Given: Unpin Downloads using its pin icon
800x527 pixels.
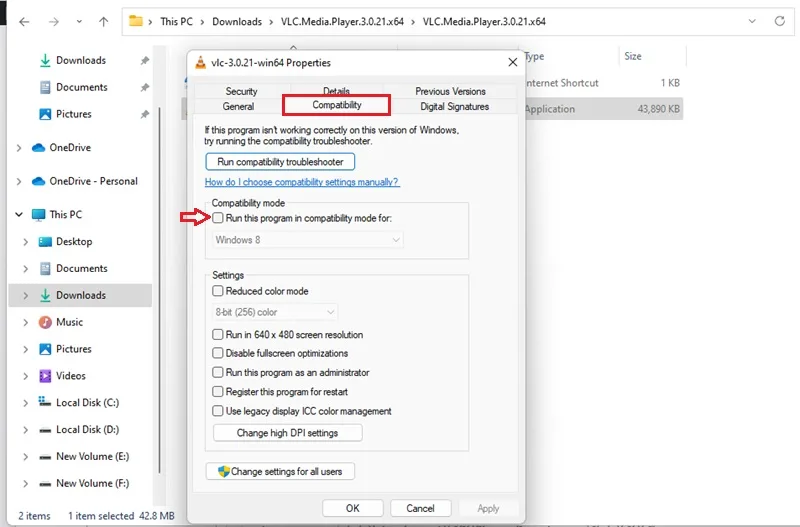Looking at the screenshot, I should (x=145, y=61).
